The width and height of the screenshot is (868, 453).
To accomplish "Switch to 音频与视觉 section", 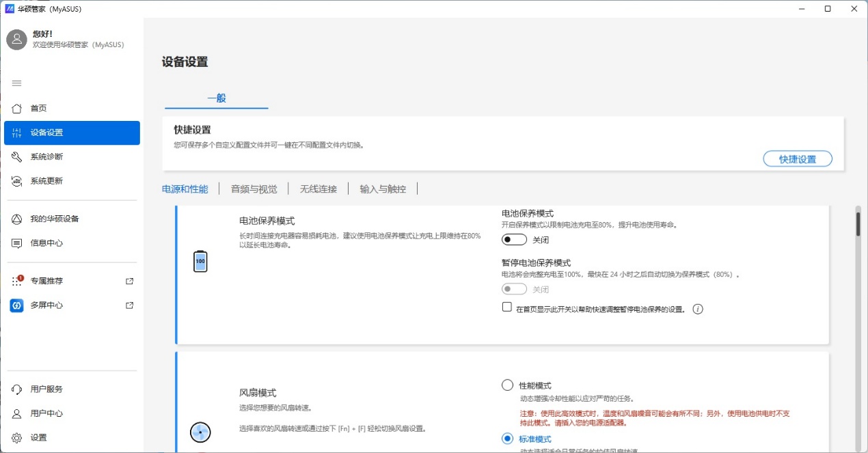I will [x=254, y=189].
